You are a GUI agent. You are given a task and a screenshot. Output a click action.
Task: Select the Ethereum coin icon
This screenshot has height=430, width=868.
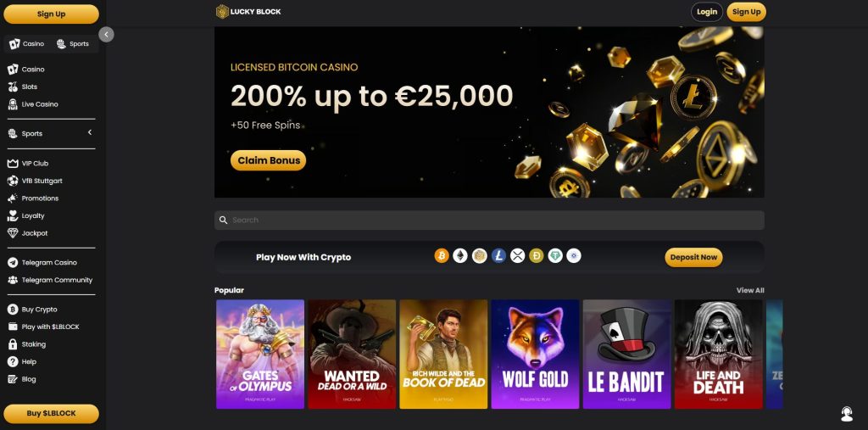pyautogui.click(x=460, y=255)
